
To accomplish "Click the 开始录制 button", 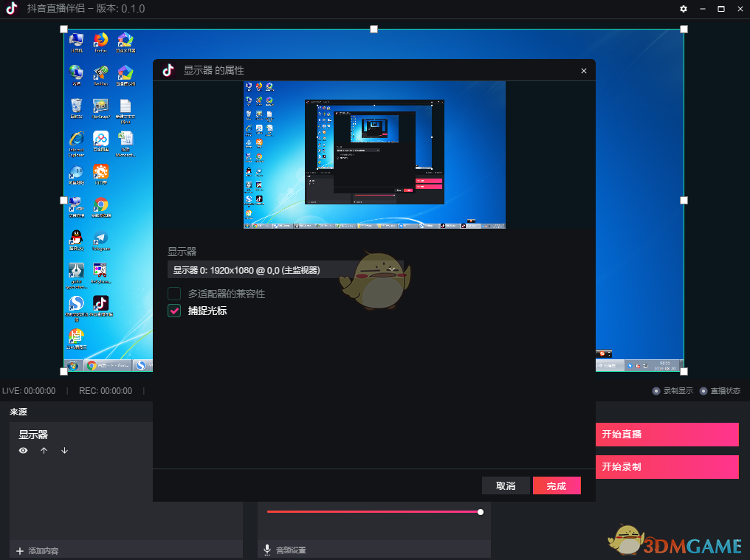I will pos(667,467).
